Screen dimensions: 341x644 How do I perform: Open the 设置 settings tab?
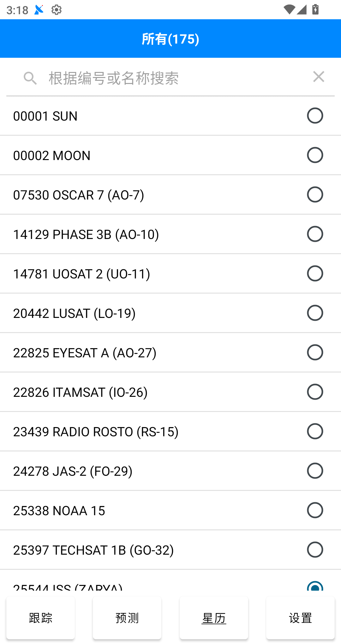[300, 618]
